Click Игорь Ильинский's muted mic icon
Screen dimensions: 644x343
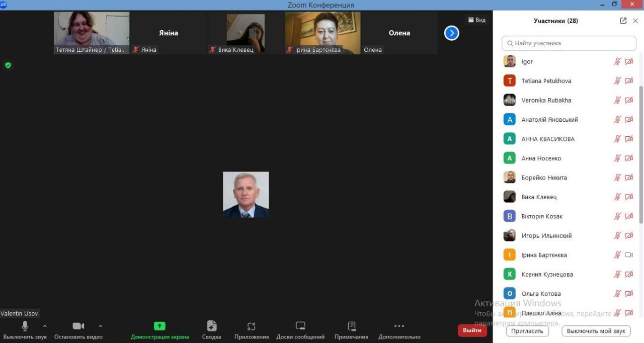coord(617,235)
